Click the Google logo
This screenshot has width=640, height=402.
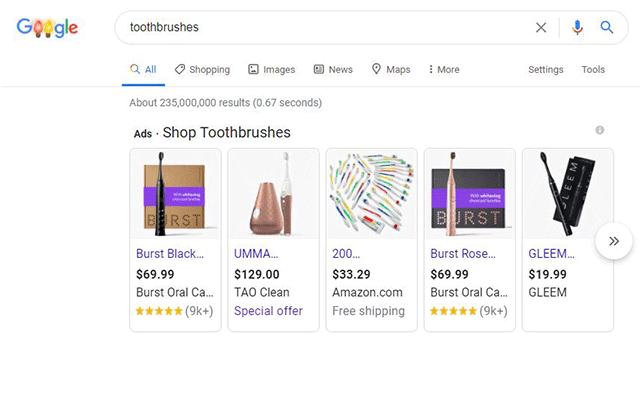[x=47, y=28]
